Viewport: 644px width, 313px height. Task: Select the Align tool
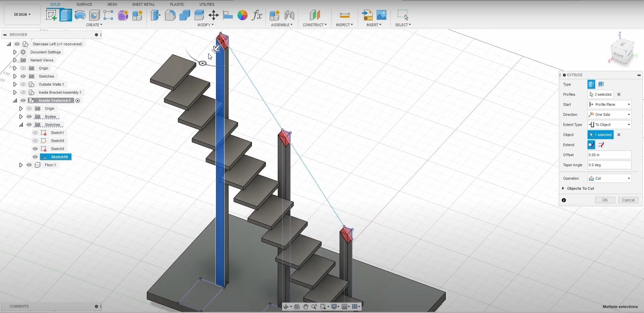coord(228,15)
